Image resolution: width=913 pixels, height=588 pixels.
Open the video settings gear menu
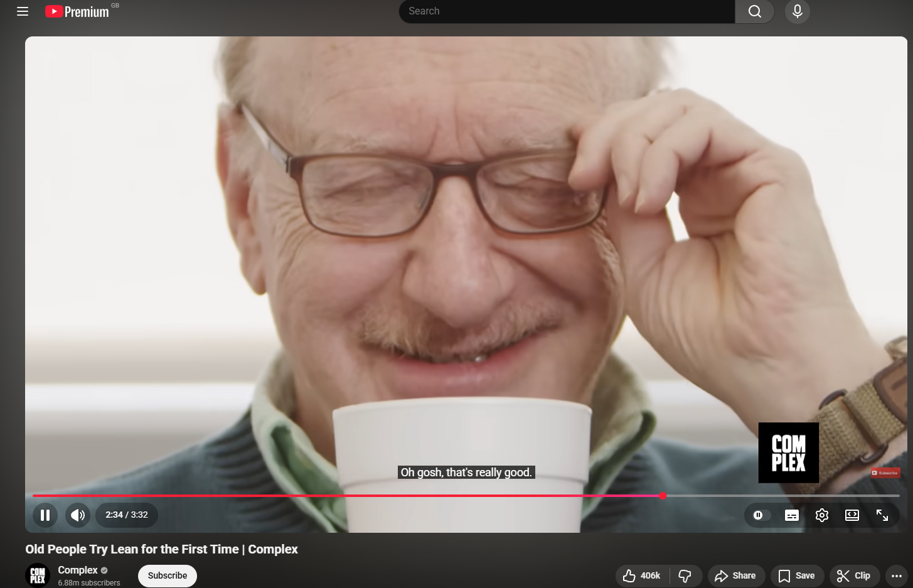pyautogui.click(x=822, y=515)
